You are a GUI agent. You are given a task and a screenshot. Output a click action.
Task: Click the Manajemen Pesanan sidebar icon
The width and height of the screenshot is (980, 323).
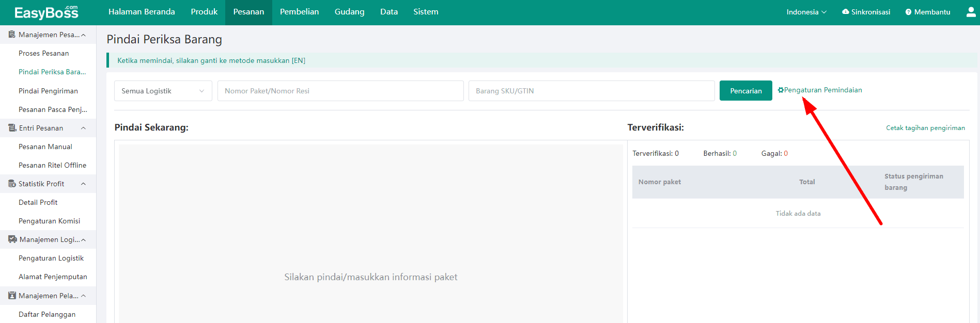click(x=12, y=35)
